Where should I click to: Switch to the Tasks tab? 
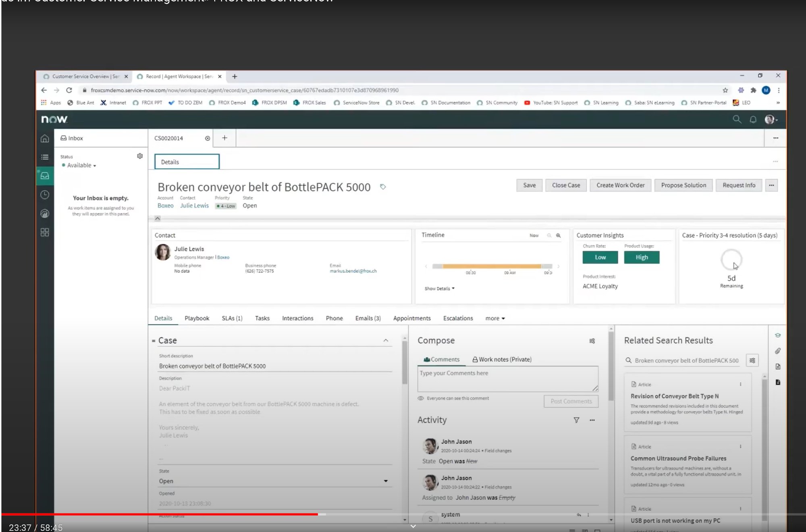(262, 318)
